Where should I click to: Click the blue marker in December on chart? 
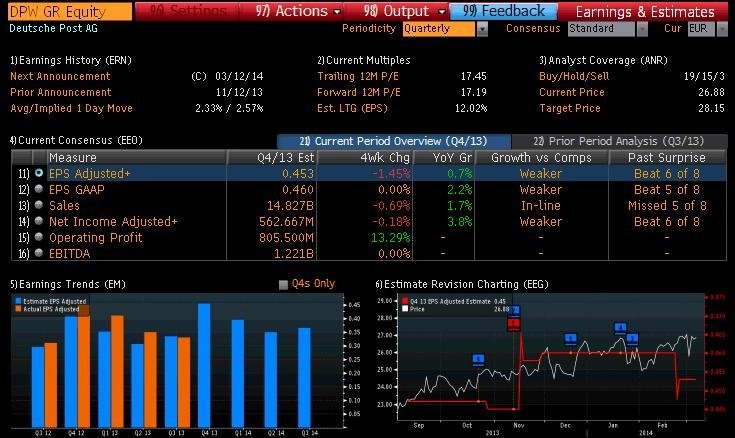pyautogui.click(x=570, y=339)
